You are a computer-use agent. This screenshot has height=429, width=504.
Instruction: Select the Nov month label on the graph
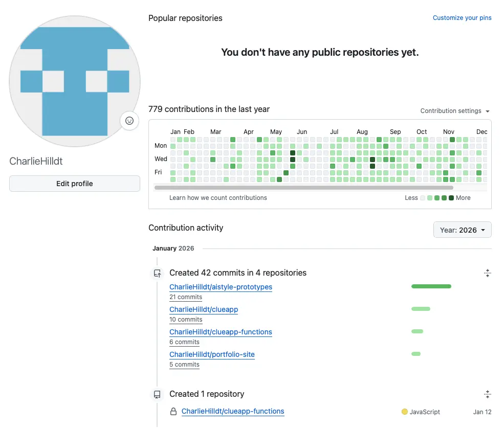coord(448,131)
